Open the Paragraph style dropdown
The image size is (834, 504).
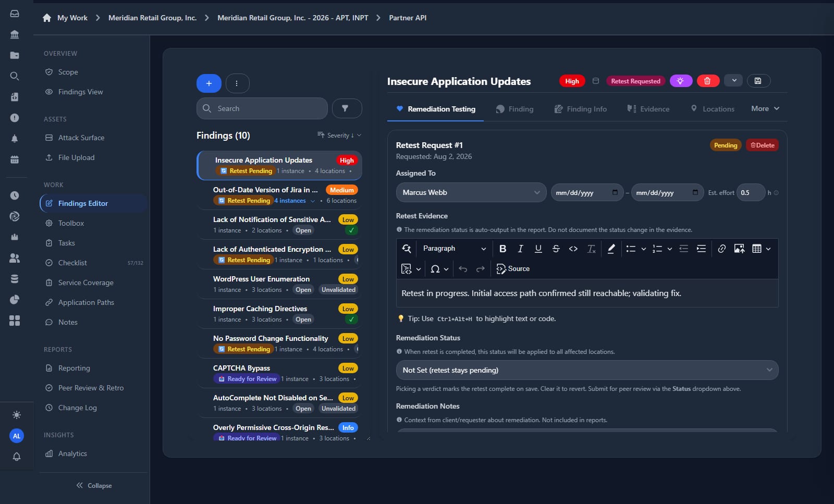point(454,249)
